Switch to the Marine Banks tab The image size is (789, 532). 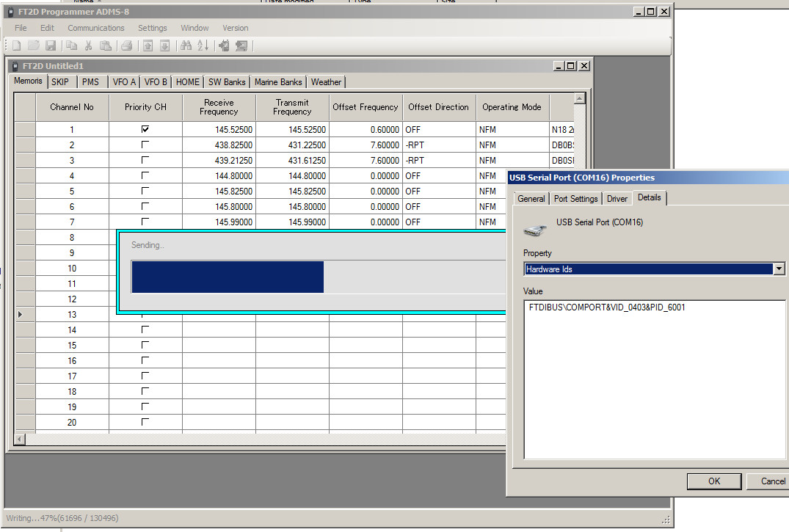click(278, 82)
